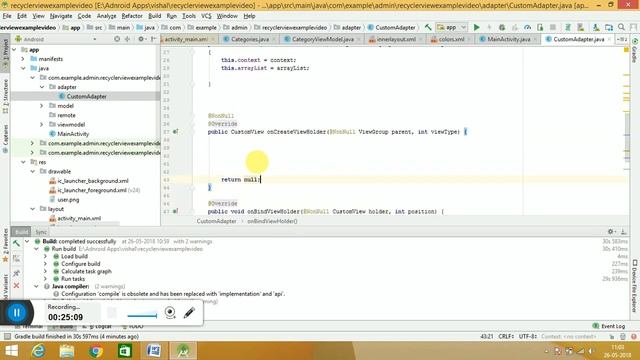
Task: Click the recorder volume slider
Action: (142, 315)
